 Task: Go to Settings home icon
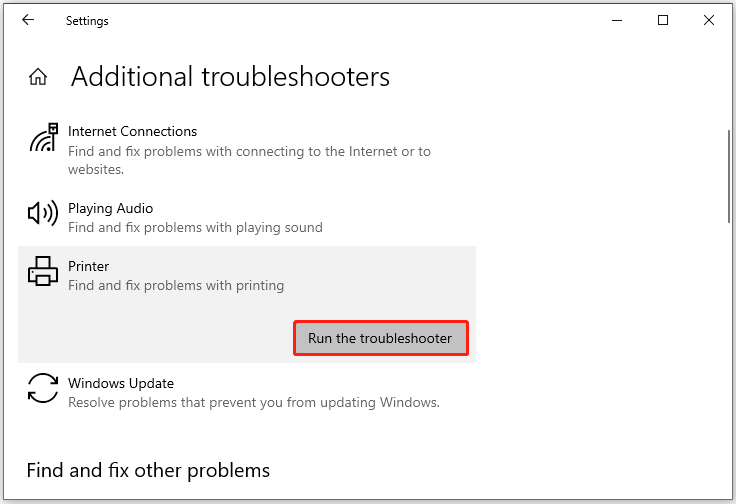pos(38,77)
